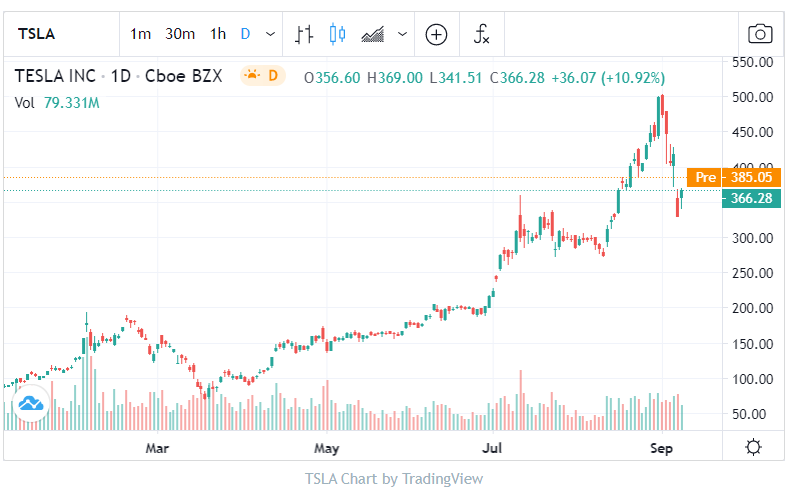The width and height of the screenshot is (788, 494).
Task: Switch to the area chart style
Action: (x=372, y=34)
